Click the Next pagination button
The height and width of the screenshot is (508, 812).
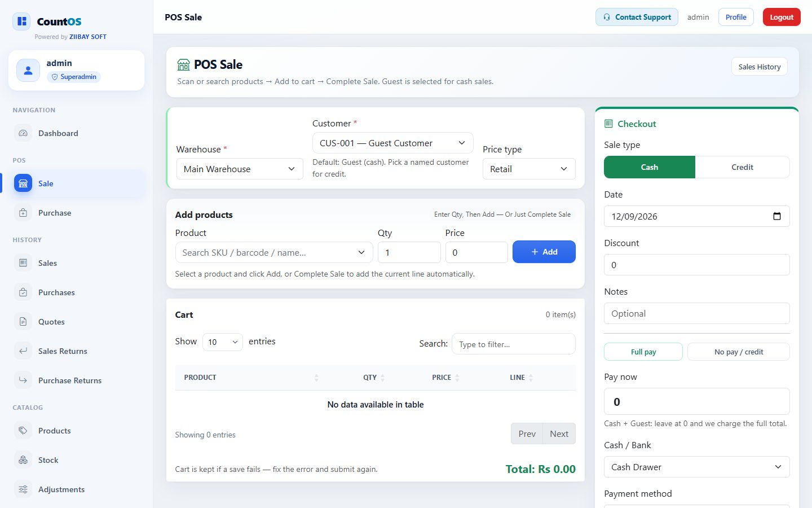pos(559,433)
